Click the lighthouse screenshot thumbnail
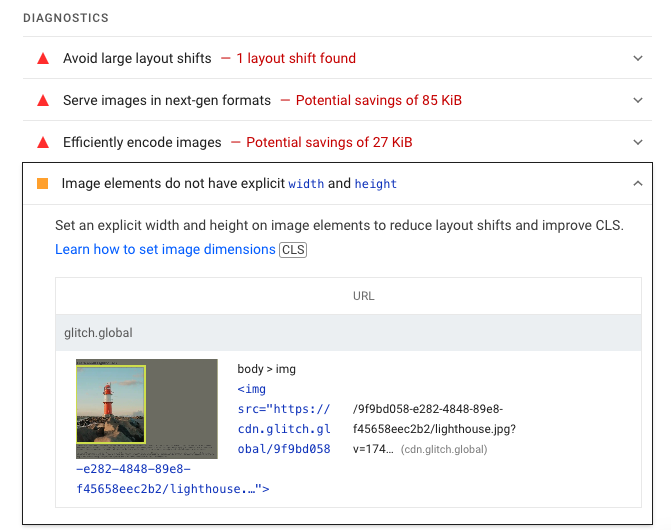Viewport: 671px width, 530px height. [147, 409]
